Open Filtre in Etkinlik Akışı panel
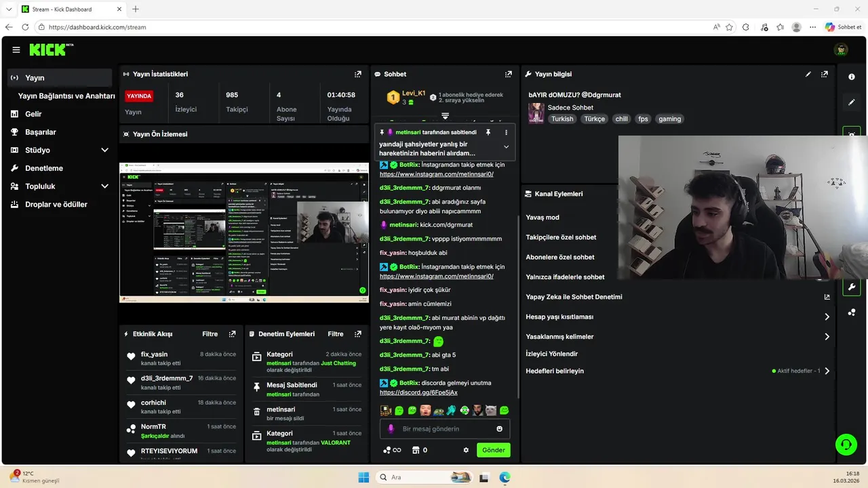The image size is (868, 488). (210, 334)
